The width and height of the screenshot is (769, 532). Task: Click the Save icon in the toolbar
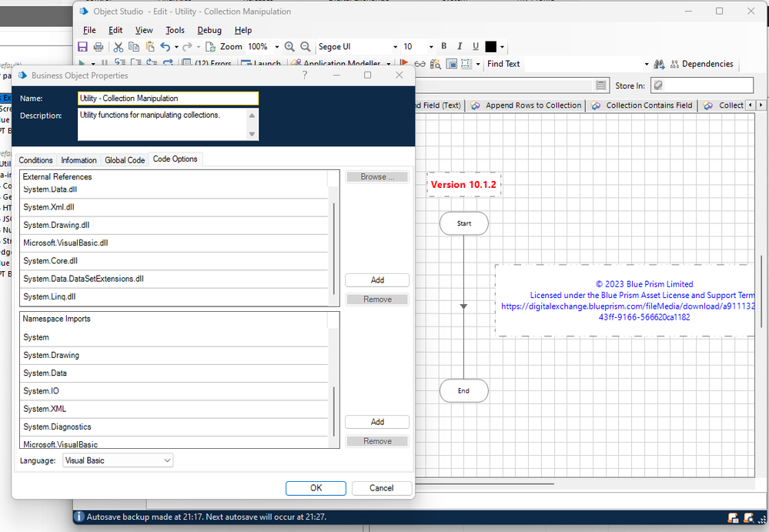pyautogui.click(x=83, y=47)
